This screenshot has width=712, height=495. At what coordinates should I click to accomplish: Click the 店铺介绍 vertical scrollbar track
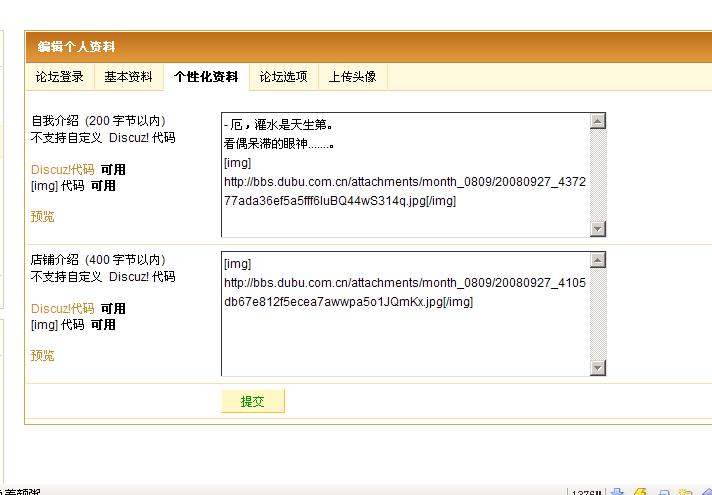(x=598, y=314)
